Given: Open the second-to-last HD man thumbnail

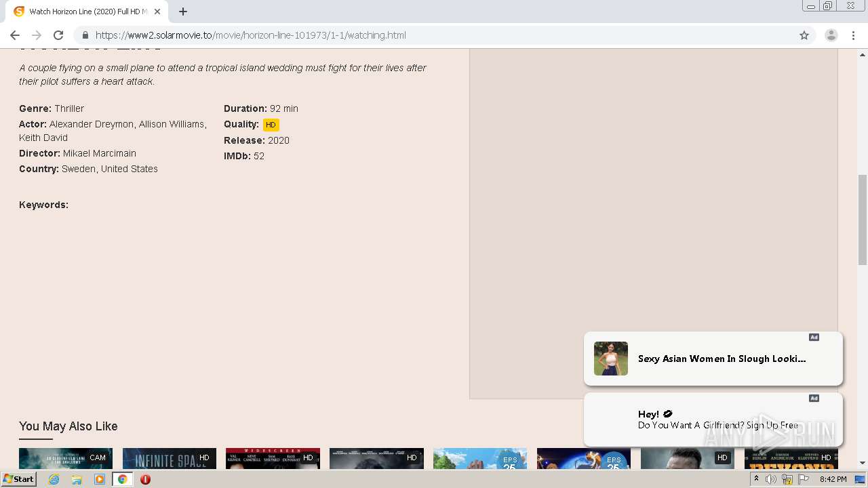Looking at the screenshot, I should pyautogui.click(x=687, y=458).
